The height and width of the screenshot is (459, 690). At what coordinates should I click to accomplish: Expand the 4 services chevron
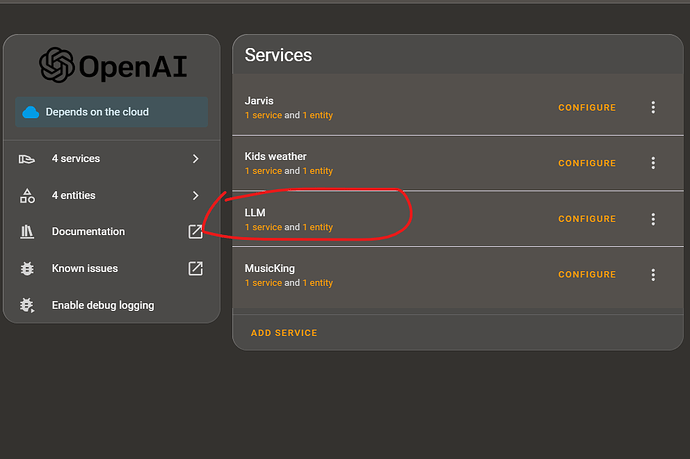pos(196,159)
